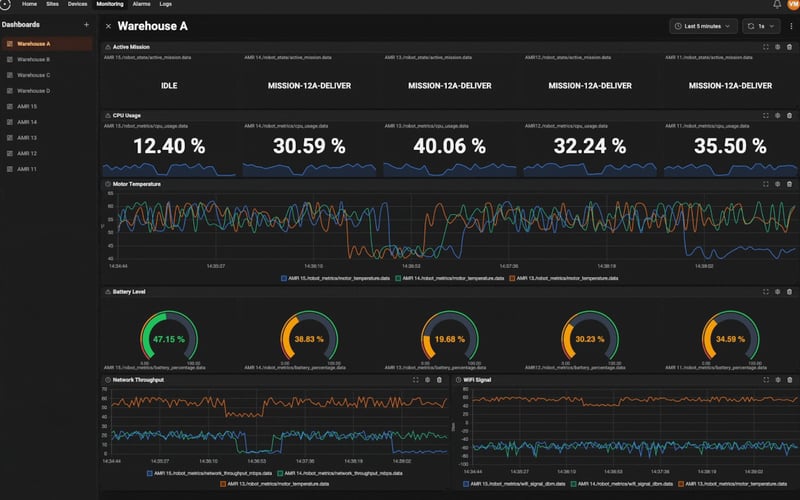Delete the Network Throughput panel
The width and height of the screenshot is (800, 500).
[x=439, y=380]
